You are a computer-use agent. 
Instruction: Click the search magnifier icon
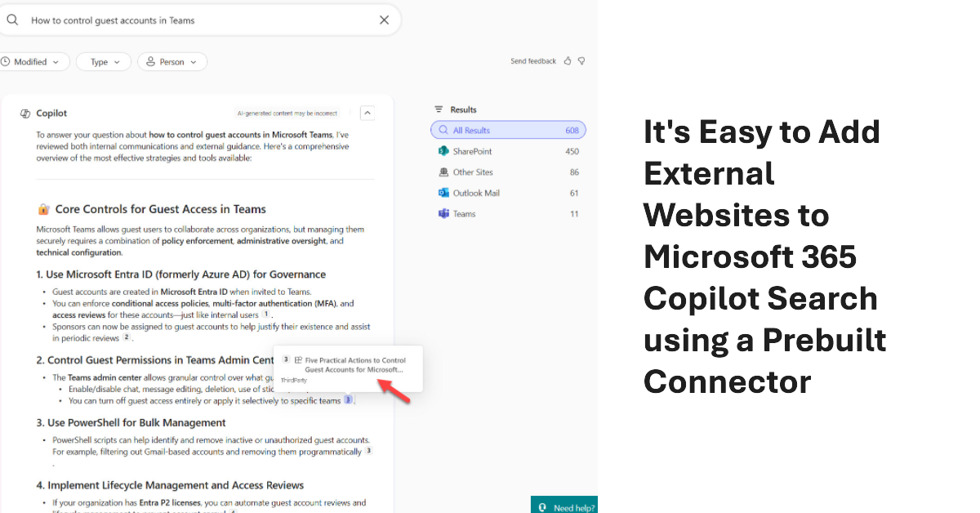pos(11,19)
